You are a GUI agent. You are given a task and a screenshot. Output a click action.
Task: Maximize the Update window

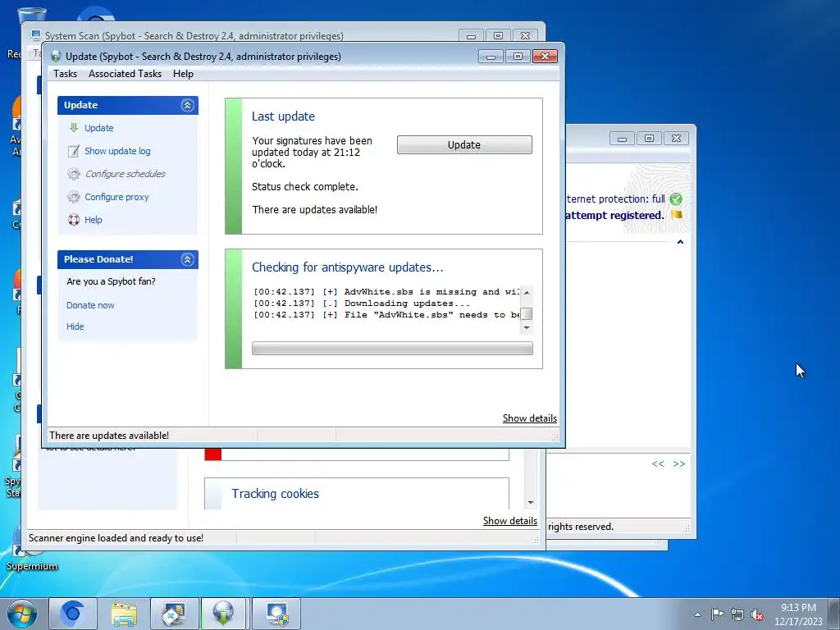pyautogui.click(x=518, y=57)
